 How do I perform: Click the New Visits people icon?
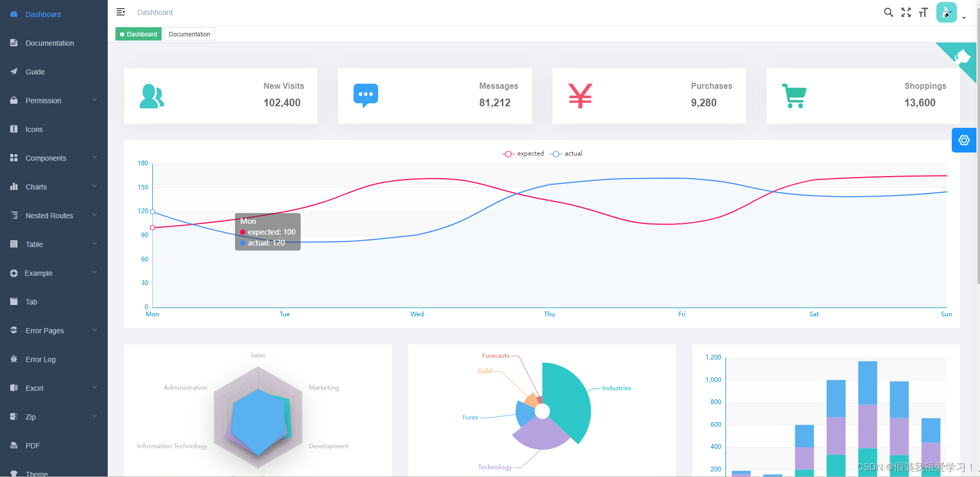[152, 96]
